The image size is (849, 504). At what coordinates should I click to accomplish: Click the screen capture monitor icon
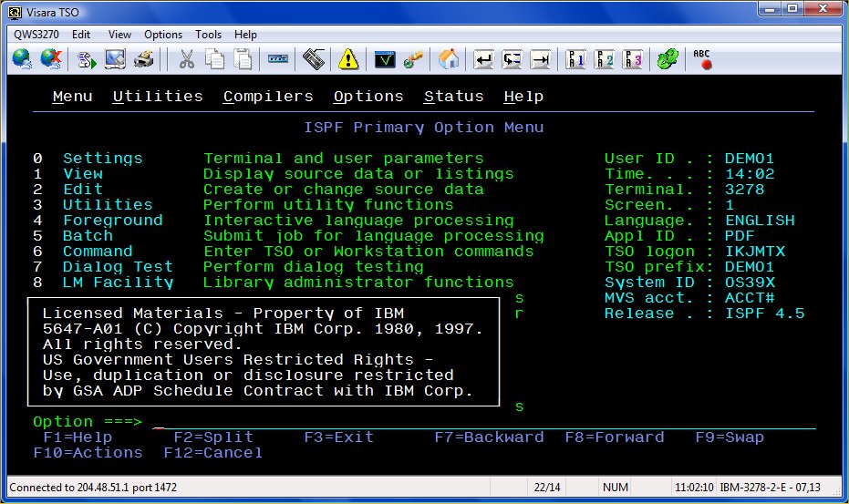pyautogui.click(x=115, y=59)
